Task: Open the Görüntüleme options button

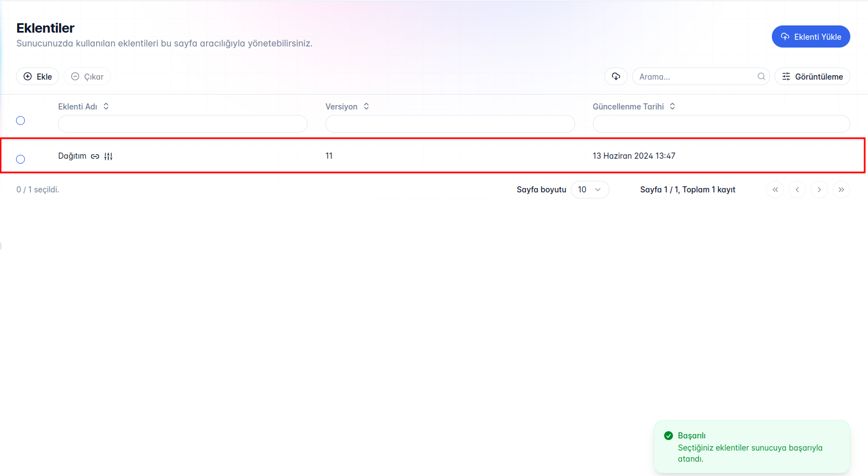Action: point(812,76)
